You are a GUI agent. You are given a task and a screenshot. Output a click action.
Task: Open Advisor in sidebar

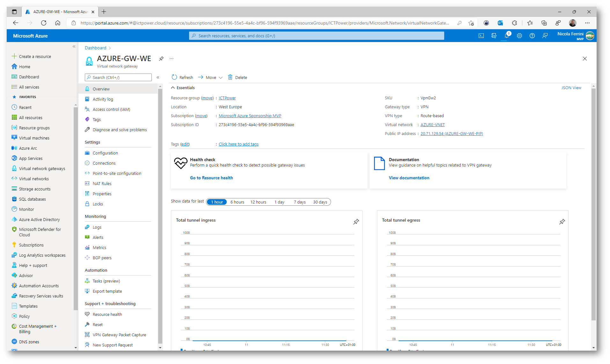26,275
